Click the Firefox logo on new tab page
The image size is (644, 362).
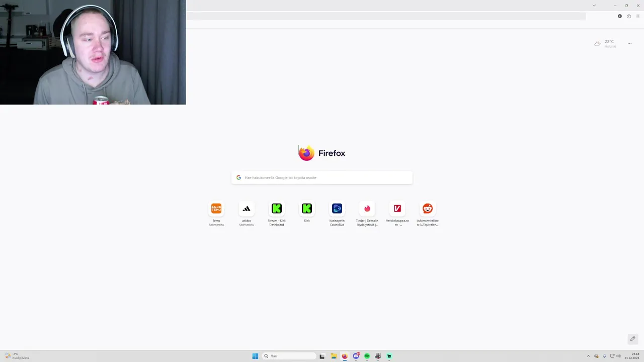(306, 153)
